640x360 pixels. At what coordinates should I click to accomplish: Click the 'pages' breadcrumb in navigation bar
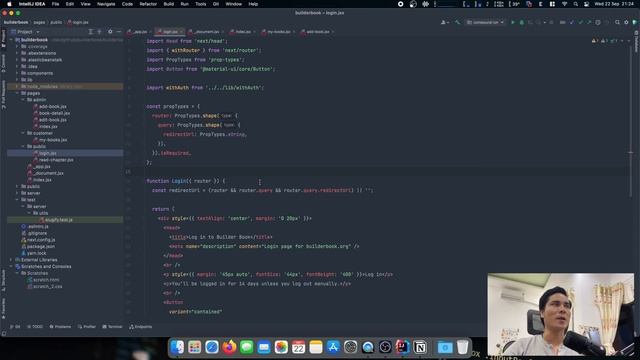pyautogui.click(x=39, y=22)
